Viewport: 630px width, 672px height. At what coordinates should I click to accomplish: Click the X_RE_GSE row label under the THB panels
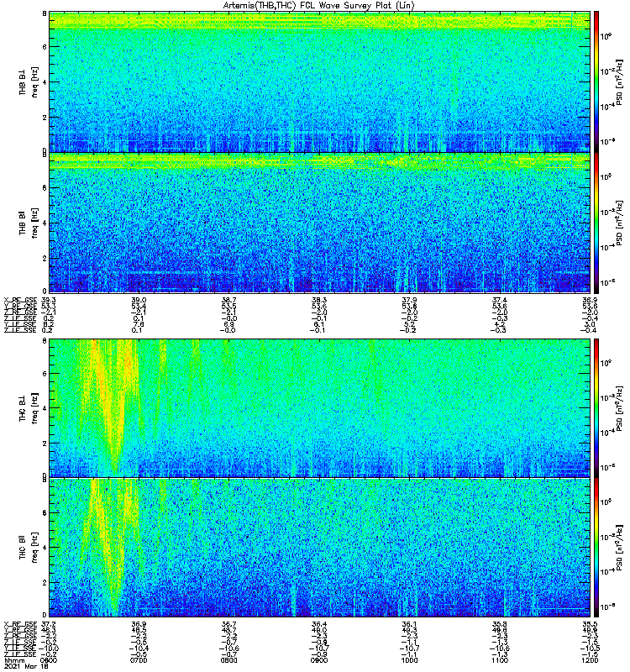click(x=19, y=300)
